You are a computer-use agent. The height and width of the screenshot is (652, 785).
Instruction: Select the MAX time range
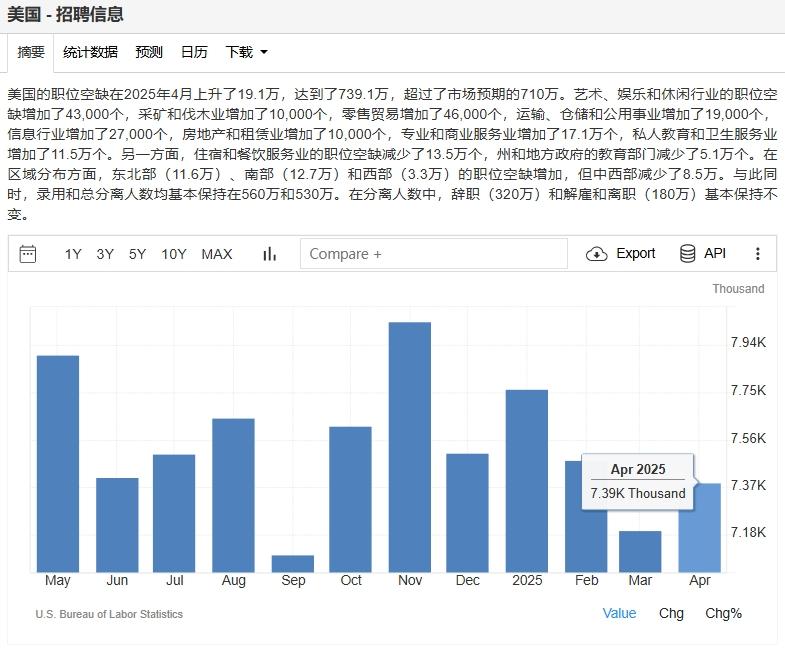217,254
